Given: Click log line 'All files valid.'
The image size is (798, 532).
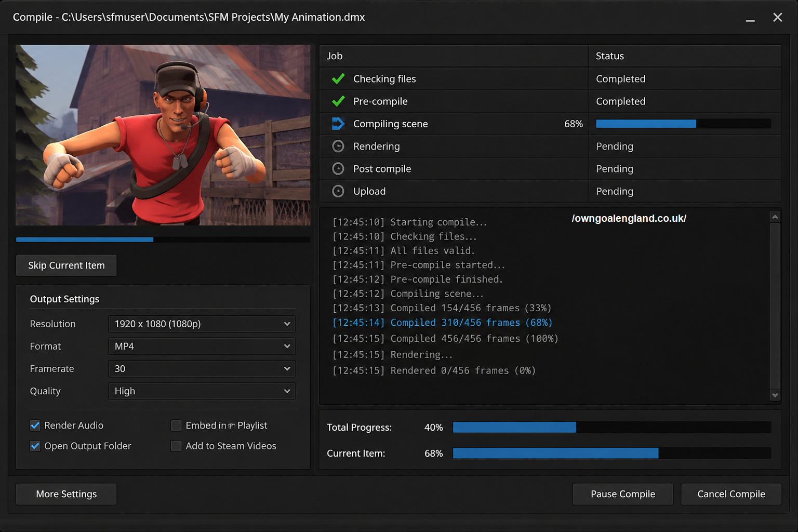Looking at the screenshot, I should pos(404,250).
